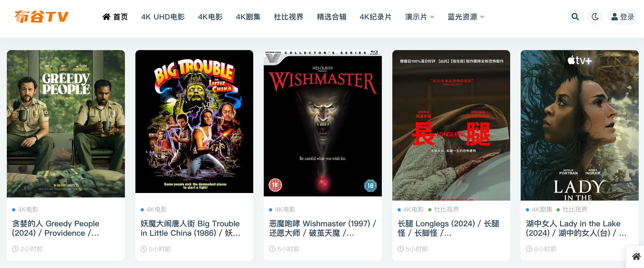Click the back-to-top home icon button

[636, 256]
